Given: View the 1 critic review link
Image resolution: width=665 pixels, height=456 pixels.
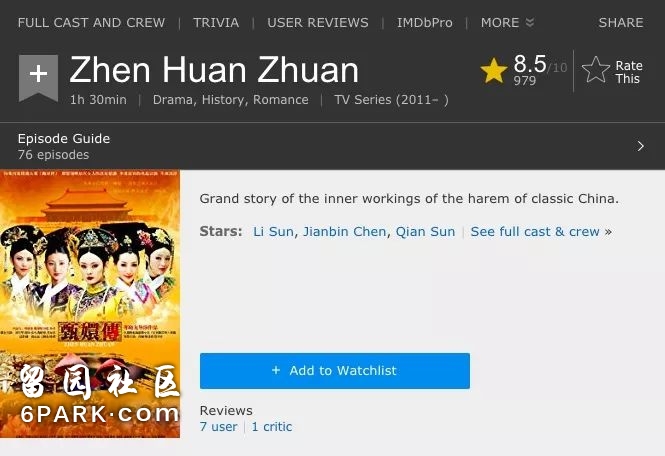Looking at the screenshot, I should pyautogui.click(x=271, y=427).
